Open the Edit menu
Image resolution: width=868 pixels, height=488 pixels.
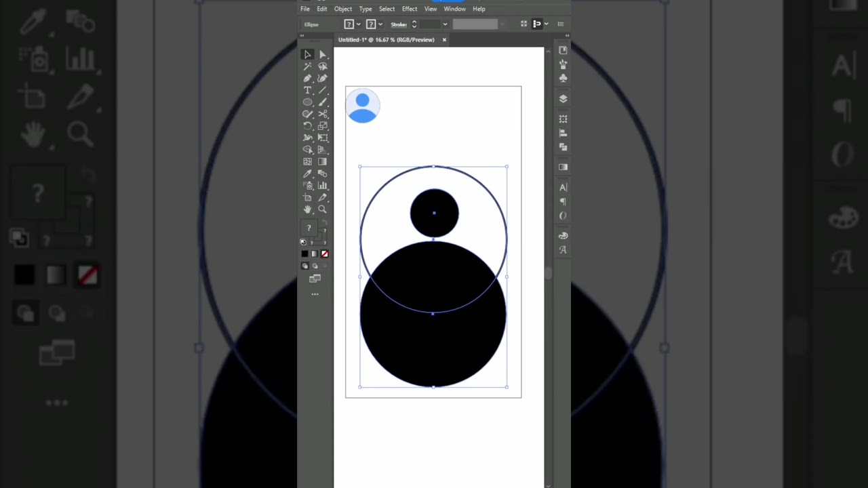click(x=322, y=9)
